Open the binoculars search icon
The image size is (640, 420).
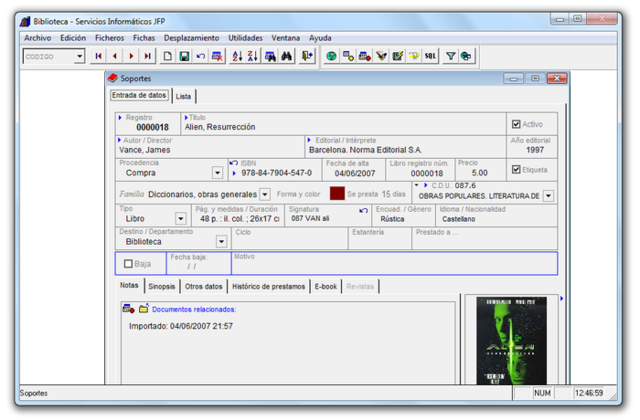[287, 56]
